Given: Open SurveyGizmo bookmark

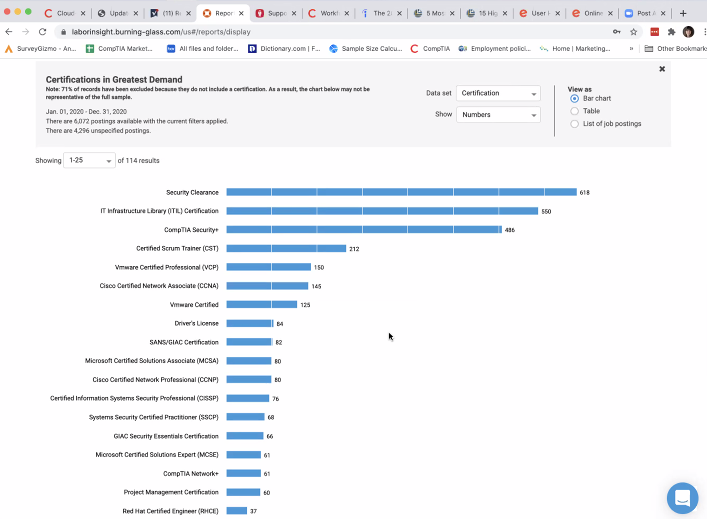Looking at the screenshot, I should 40,48.
